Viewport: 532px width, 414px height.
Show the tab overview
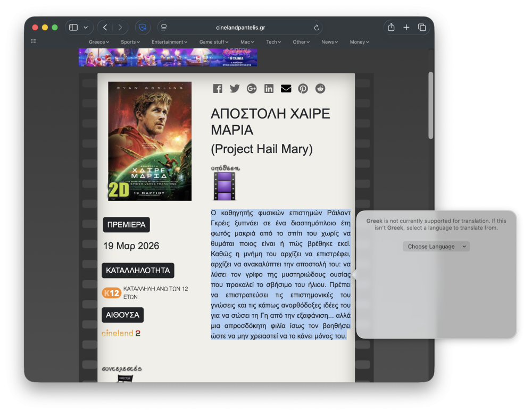422,28
